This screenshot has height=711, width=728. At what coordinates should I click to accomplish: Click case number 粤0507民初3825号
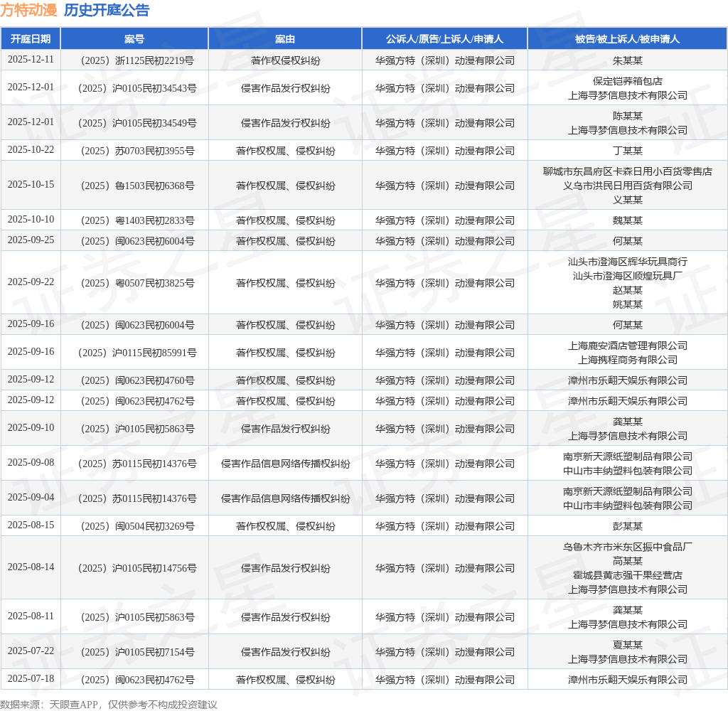click(x=137, y=283)
